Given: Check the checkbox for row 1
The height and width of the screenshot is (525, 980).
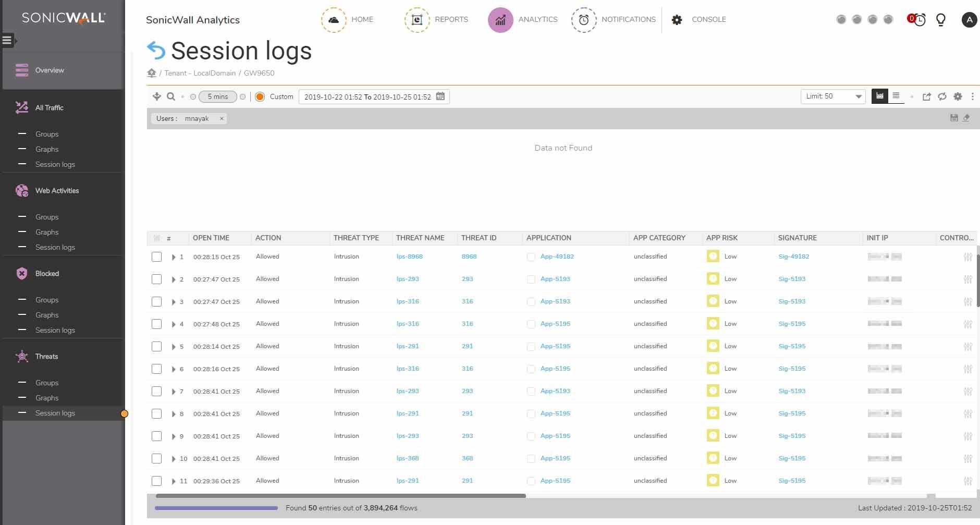Looking at the screenshot, I should coord(156,257).
